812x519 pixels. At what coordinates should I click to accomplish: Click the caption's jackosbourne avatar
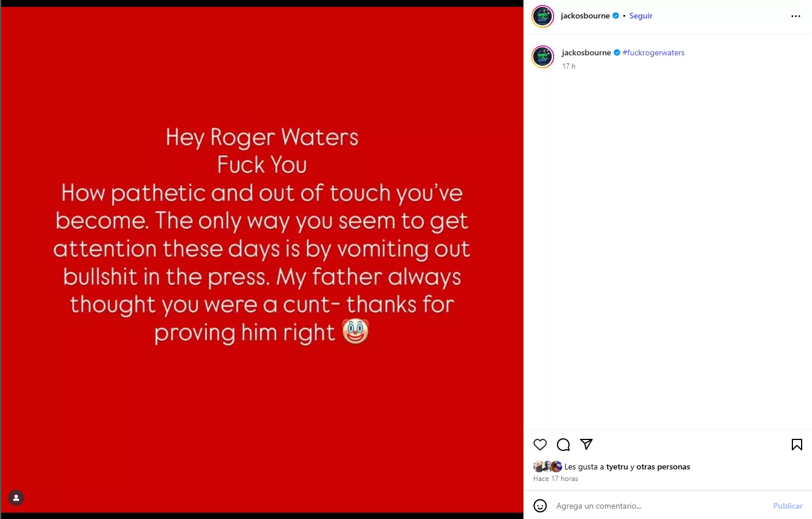coord(542,57)
